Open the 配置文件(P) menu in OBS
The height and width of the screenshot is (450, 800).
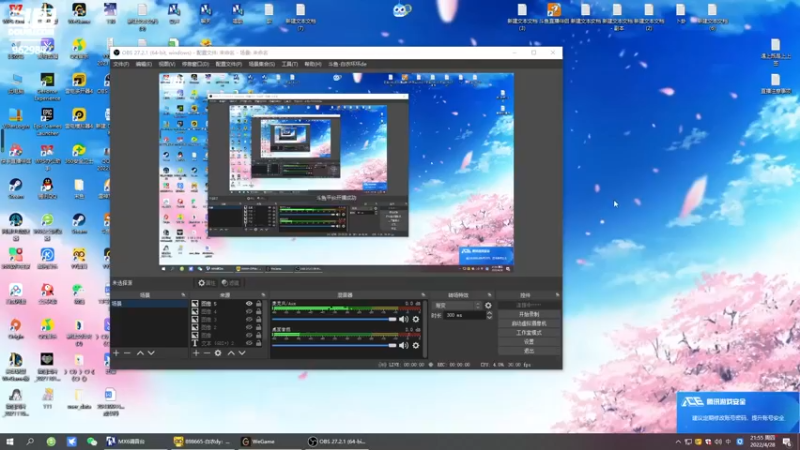[x=229, y=64]
